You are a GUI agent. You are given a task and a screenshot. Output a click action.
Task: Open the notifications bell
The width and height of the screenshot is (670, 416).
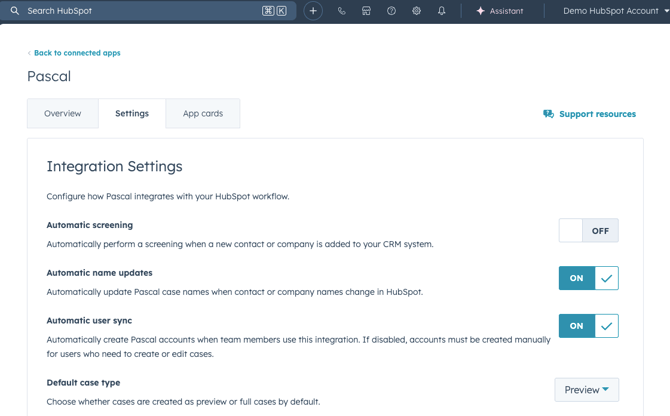pos(441,11)
